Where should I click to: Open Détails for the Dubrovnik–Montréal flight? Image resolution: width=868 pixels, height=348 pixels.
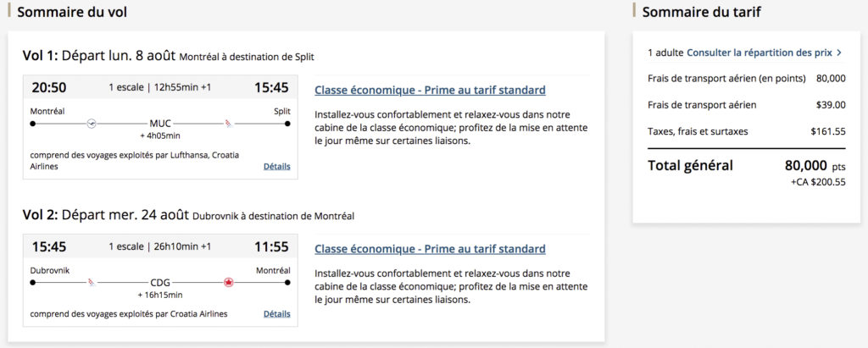(276, 314)
